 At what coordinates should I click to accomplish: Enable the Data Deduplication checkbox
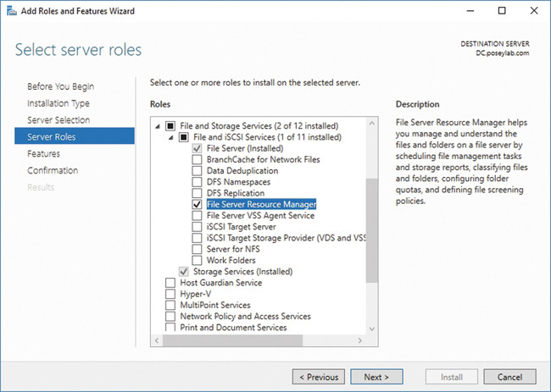click(198, 170)
